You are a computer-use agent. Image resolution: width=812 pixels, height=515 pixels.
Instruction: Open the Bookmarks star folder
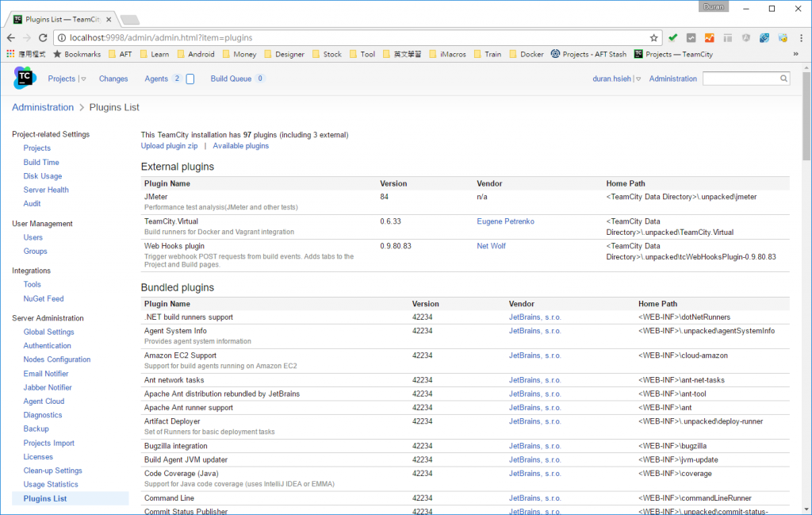click(77, 54)
